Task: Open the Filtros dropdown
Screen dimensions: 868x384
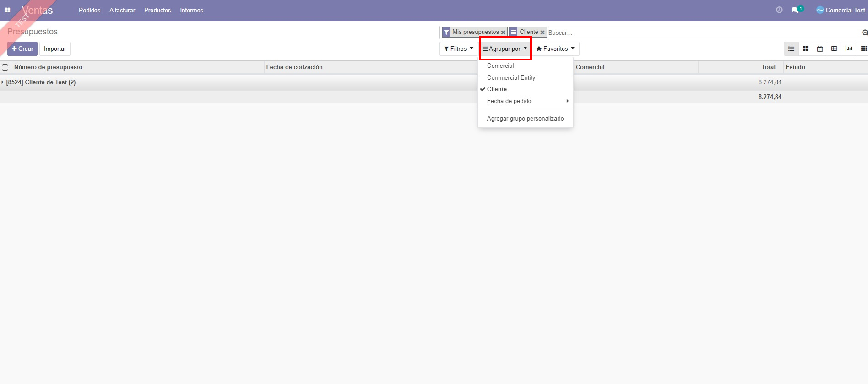Action: 458,49
